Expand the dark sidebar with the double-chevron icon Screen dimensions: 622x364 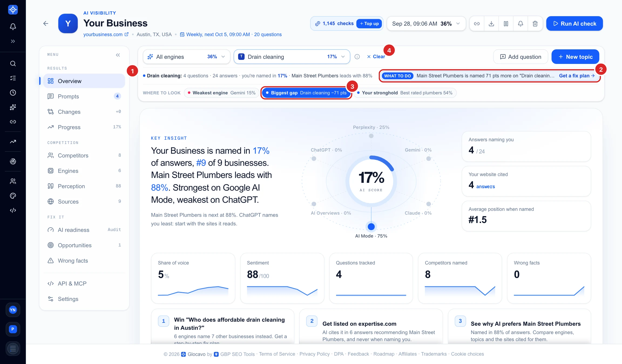pos(13,41)
